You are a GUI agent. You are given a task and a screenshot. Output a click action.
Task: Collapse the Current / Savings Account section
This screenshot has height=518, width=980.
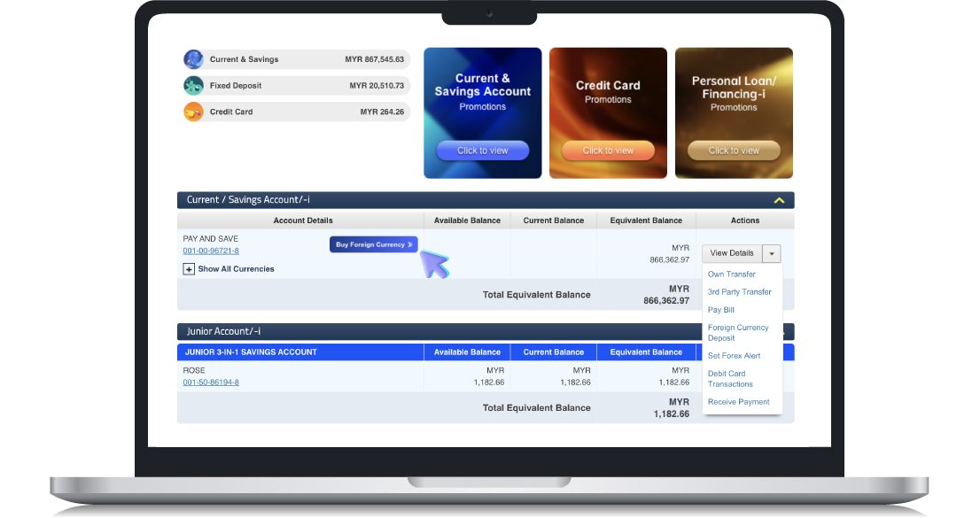779,200
